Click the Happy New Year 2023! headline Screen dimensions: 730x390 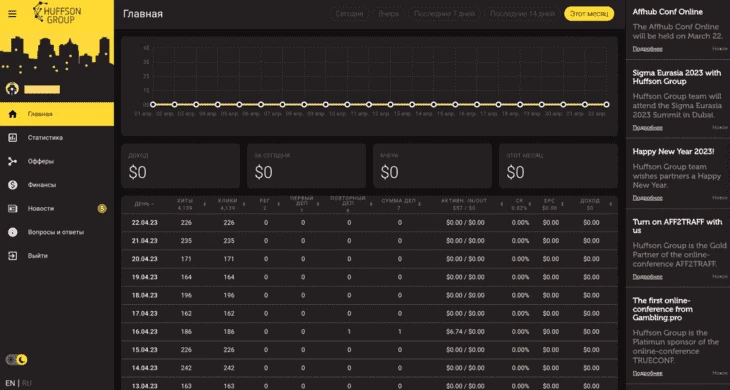(673, 152)
